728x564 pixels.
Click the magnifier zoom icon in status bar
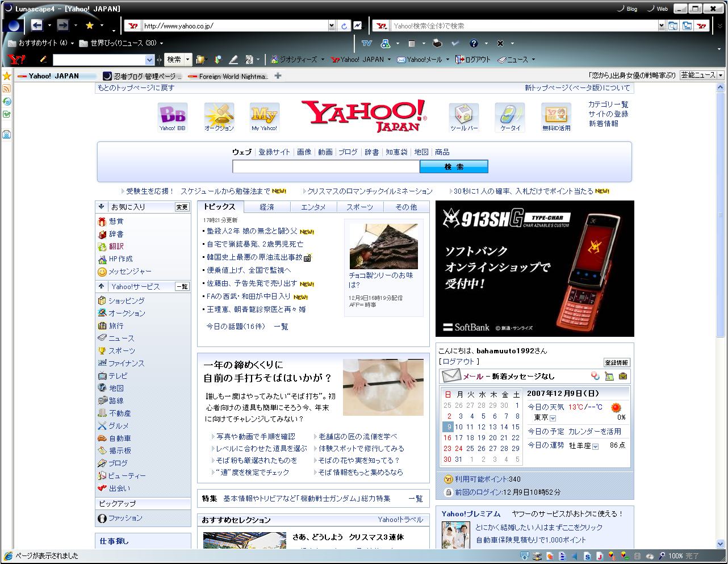click(x=662, y=555)
